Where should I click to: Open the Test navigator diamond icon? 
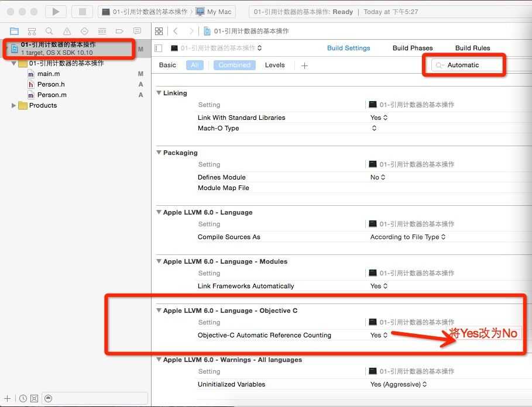click(x=84, y=31)
